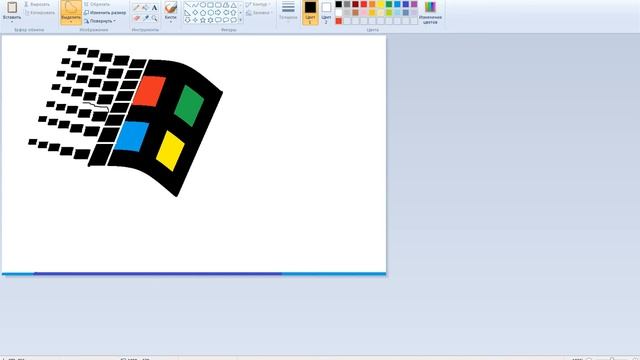Viewport: 640px width, 360px height.
Task: Click the blue square in the drawn logo
Action: pyautogui.click(x=131, y=136)
